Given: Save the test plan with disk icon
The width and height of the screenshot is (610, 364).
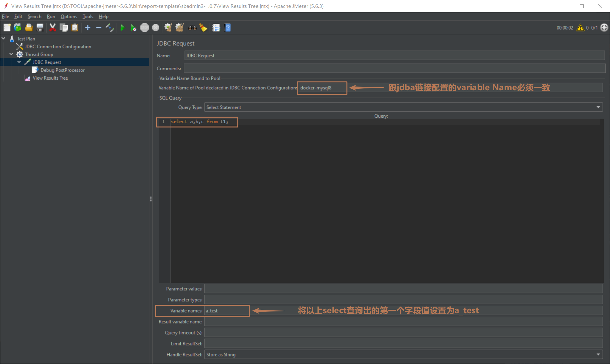Looking at the screenshot, I should coord(40,28).
